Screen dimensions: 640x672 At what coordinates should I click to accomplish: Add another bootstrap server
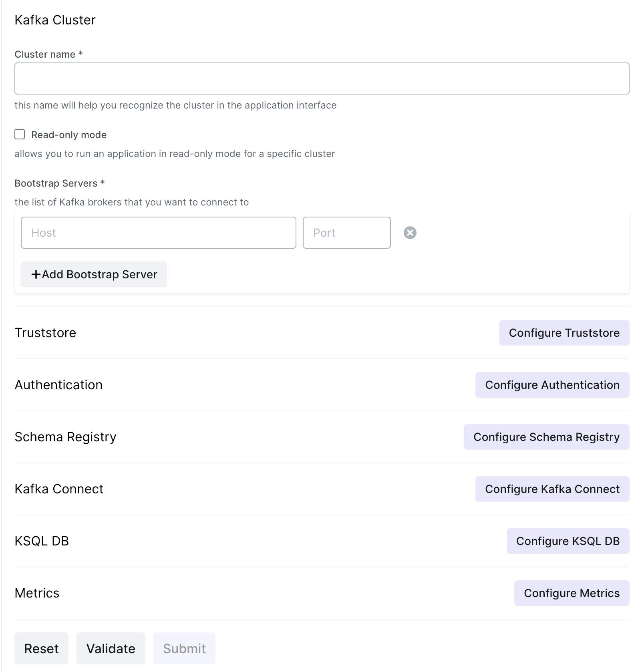(x=94, y=274)
